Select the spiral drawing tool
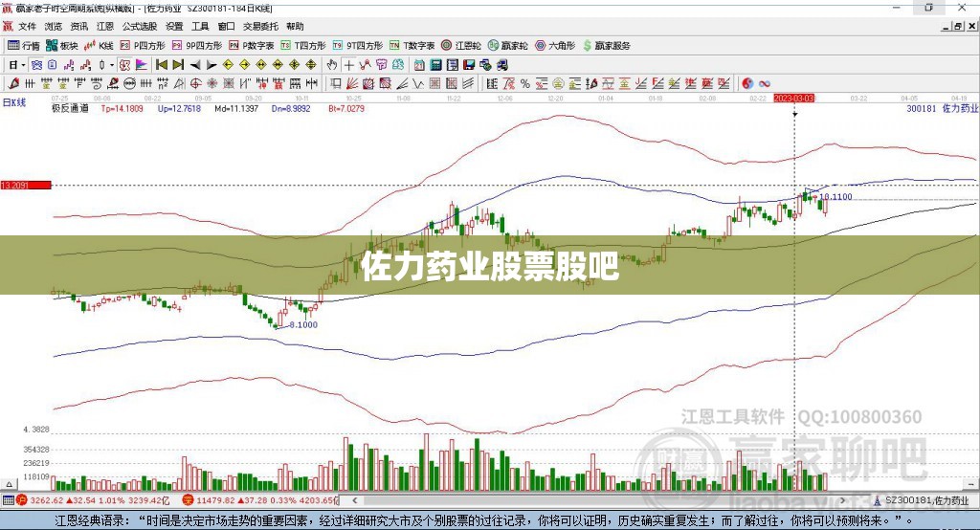 (97, 84)
